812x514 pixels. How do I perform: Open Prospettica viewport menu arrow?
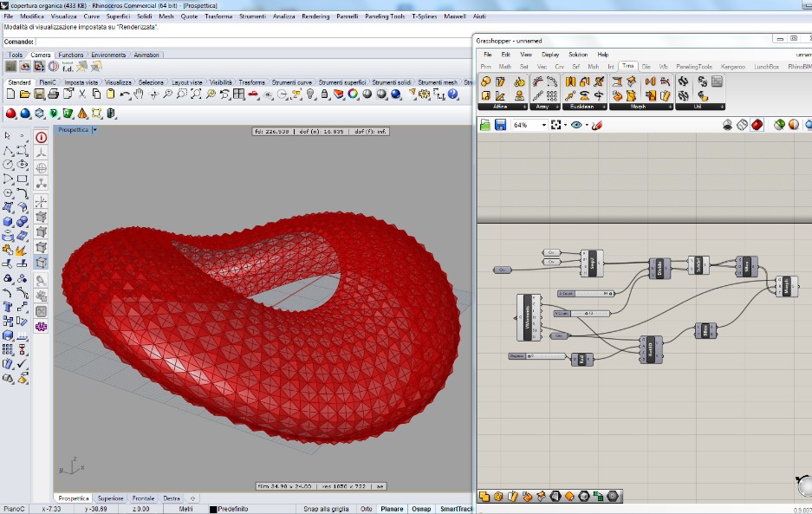(x=94, y=129)
